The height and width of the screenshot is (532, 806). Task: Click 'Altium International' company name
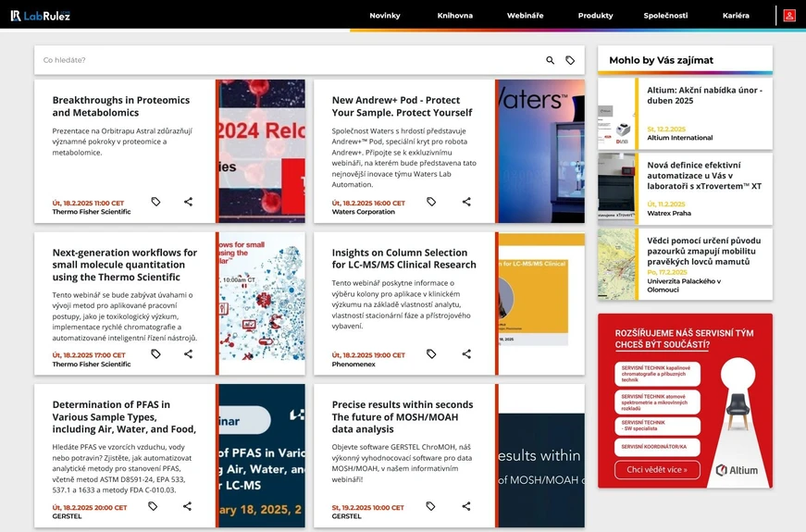679,138
